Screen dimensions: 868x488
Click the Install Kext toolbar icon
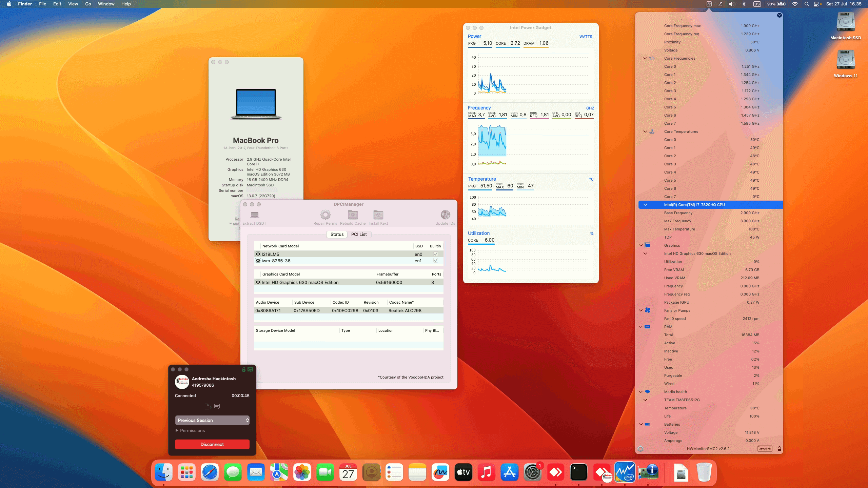378,215
